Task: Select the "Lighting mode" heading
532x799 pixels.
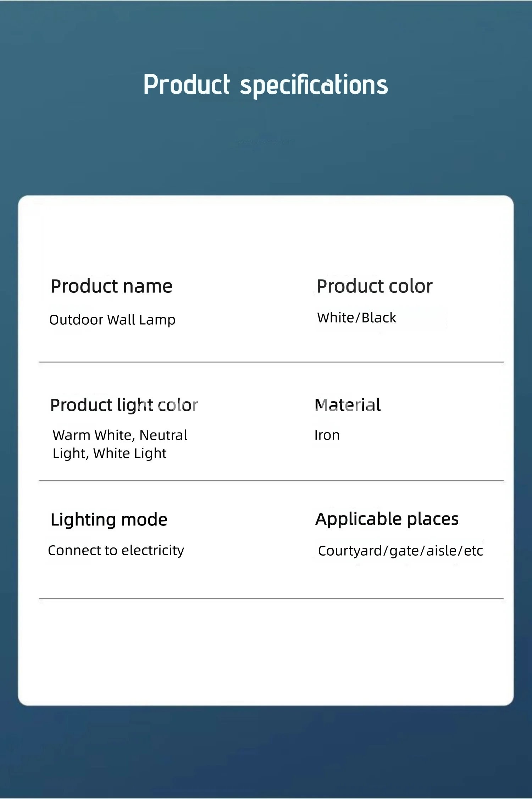Action: [109, 520]
